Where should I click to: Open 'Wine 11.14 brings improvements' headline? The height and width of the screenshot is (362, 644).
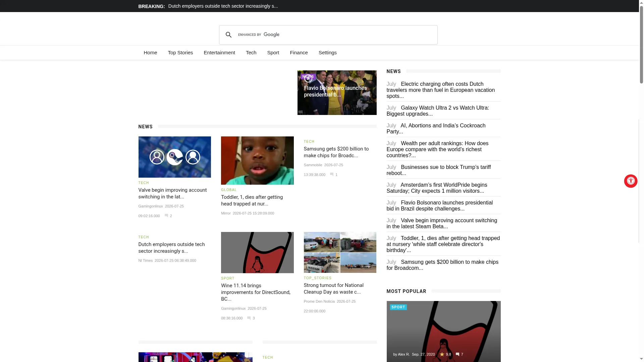tap(256, 292)
